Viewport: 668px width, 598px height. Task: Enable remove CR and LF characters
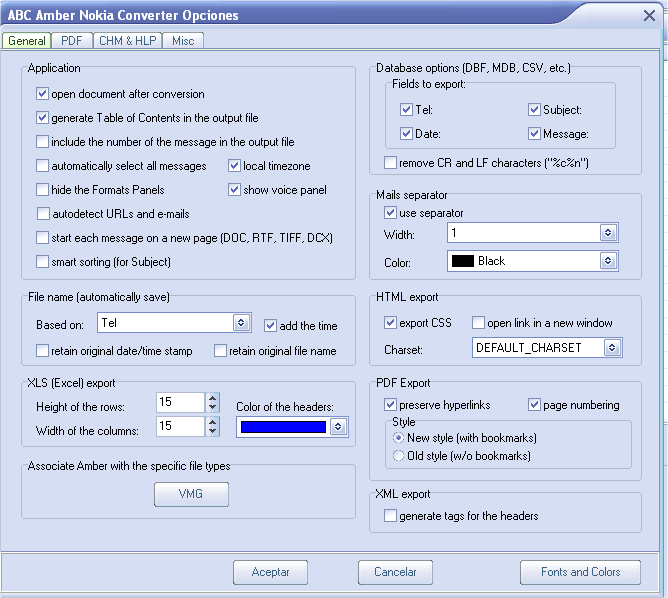tap(390, 163)
